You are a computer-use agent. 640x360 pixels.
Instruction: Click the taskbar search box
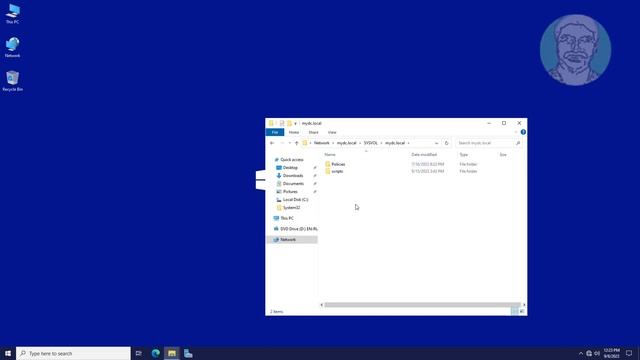tap(73, 353)
